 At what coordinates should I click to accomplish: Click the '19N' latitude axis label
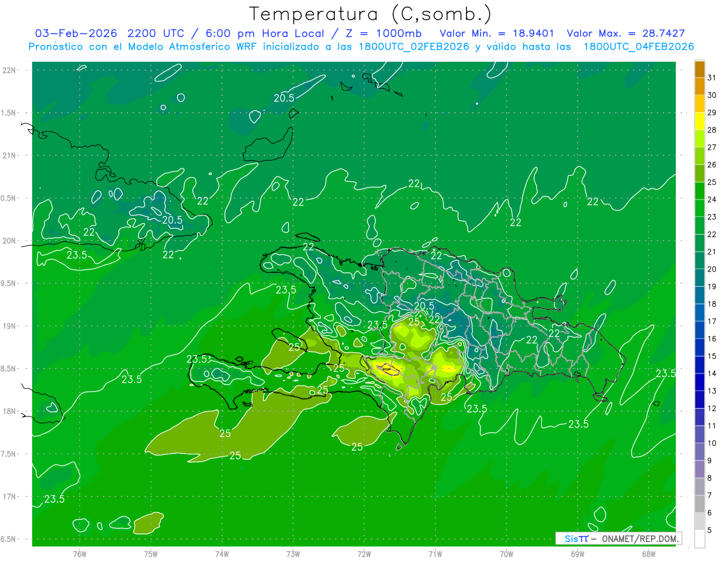coord(9,326)
